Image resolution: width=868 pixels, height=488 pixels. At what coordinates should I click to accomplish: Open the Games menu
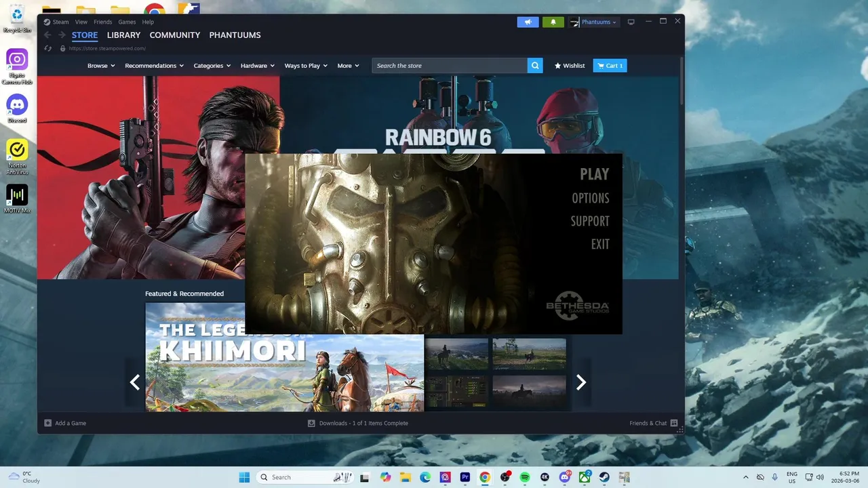[127, 22]
